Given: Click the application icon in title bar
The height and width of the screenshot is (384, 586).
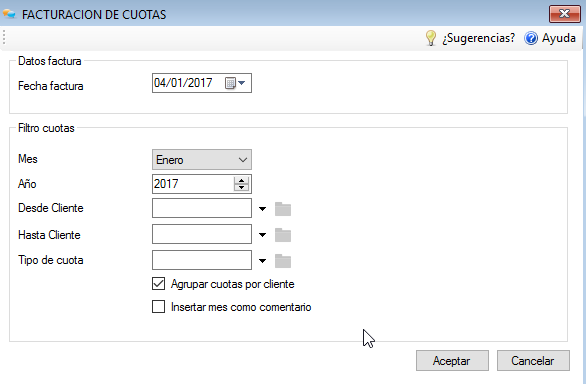Looking at the screenshot, I should tap(9, 14).
